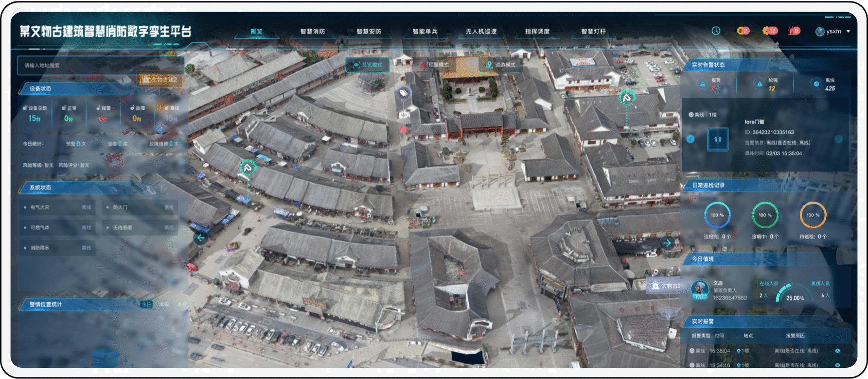Click the platform title 某文物古建筑智慧消防数字孪生平台
Screen dimensions: 868x379
[x=106, y=31]
